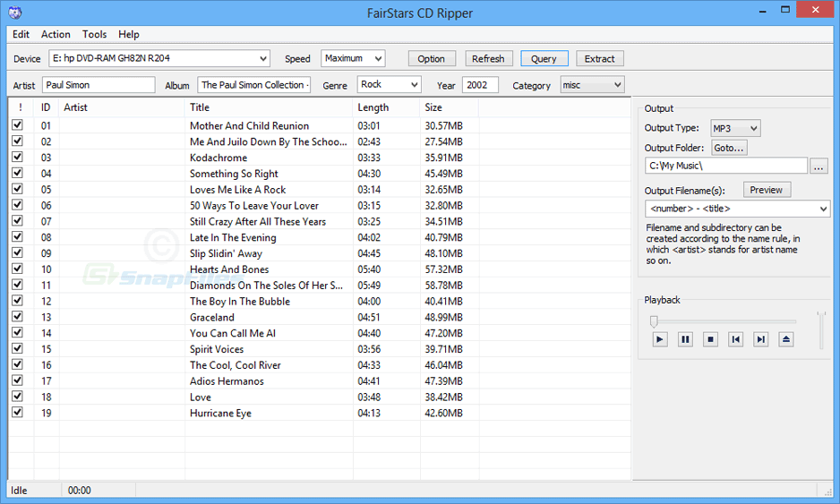Image resolution: width=840 pixels, height=504 pixels.
Task: Click the Artist column header
Action: coord(122,107)
